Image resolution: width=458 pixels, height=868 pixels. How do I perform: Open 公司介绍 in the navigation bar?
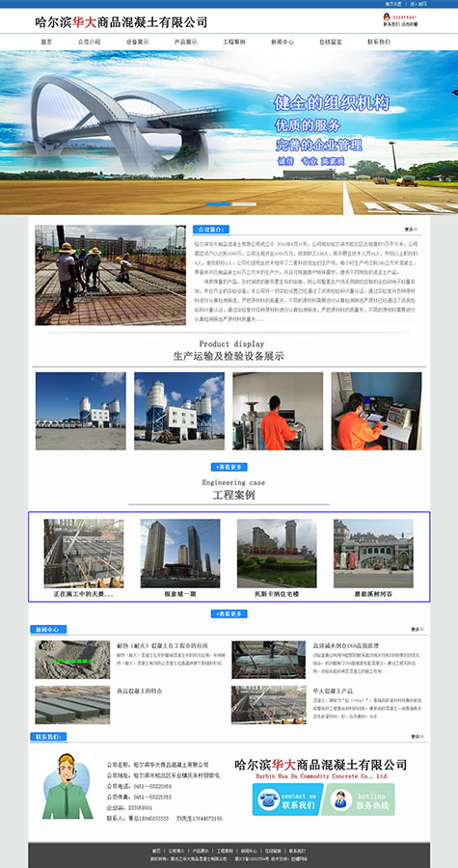[x=89, y=41]
